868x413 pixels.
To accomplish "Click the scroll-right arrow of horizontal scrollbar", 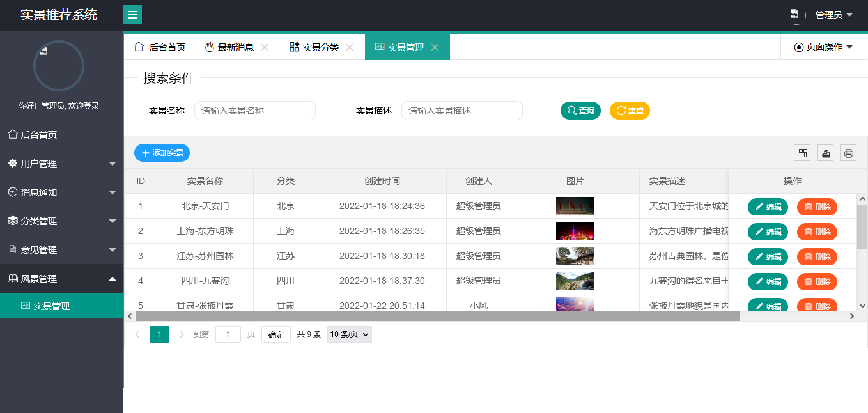I will click(851, 316).
